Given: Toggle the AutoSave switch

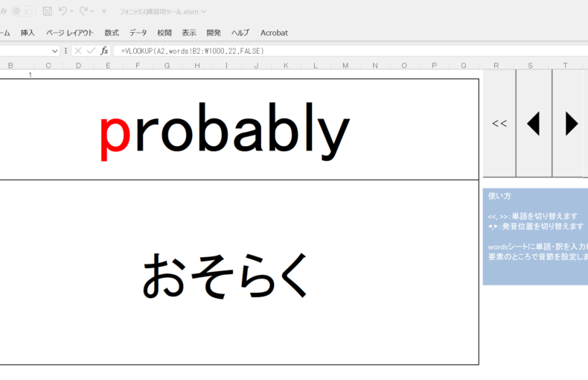Looking at the screenshot, I should 24,11.
